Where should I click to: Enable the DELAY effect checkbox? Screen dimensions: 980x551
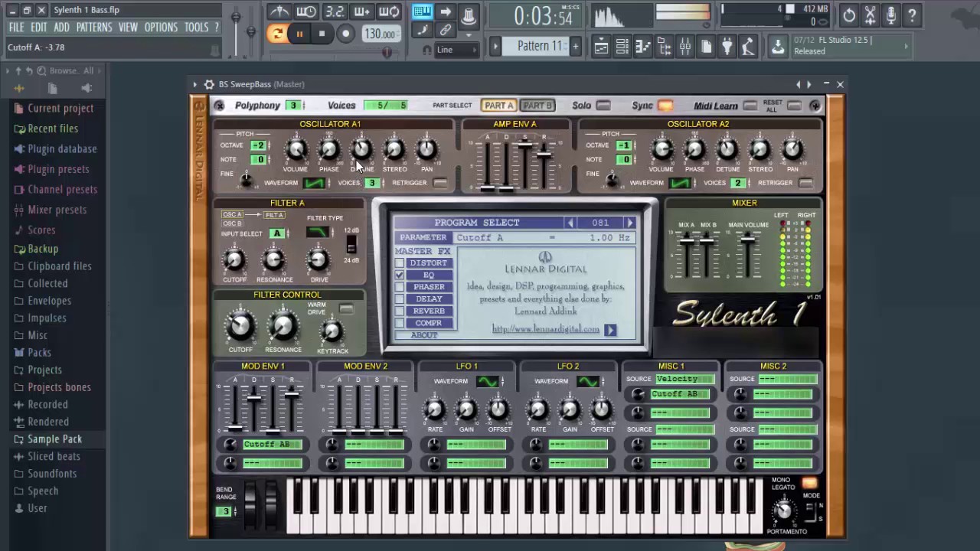point(400,298)
